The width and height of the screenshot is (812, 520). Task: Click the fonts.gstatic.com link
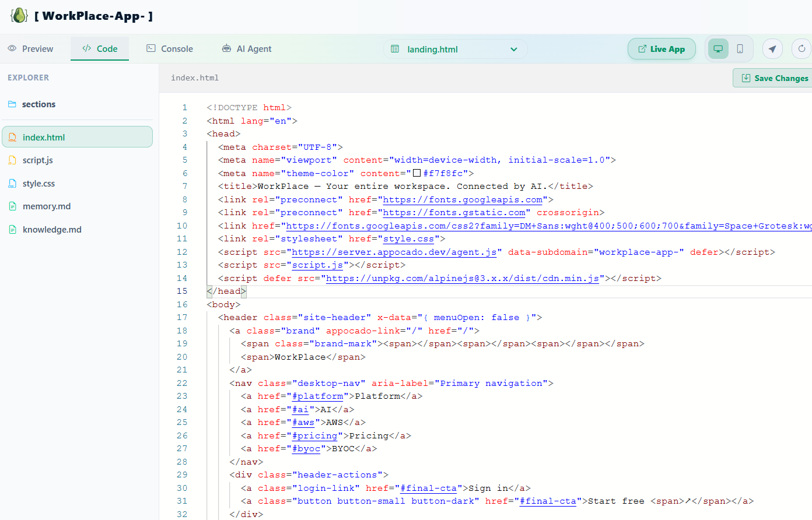(x=454, y=213)
